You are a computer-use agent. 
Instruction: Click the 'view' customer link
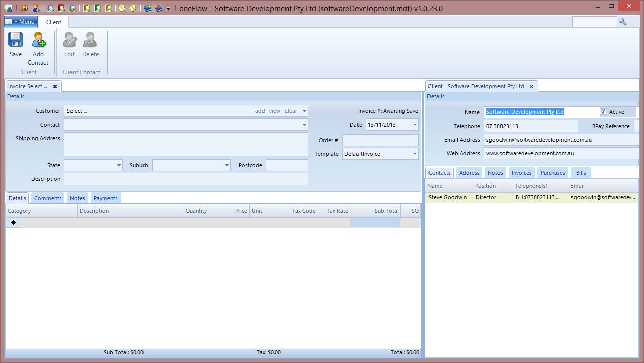point(275,111)
